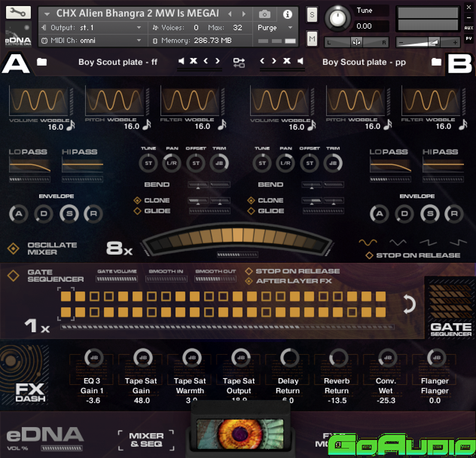Click the first step of top gate row

[x=66, y=297]
